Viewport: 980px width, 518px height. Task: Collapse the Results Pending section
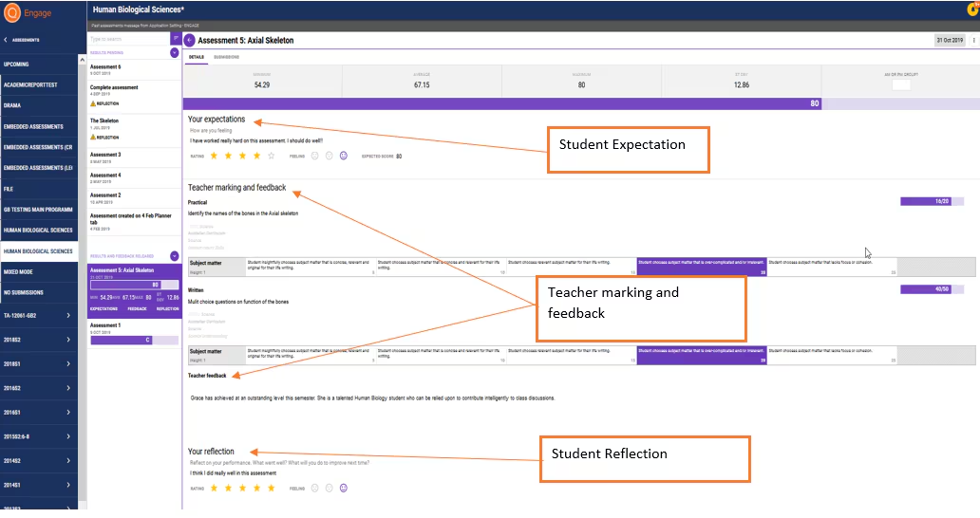(175, 53)
